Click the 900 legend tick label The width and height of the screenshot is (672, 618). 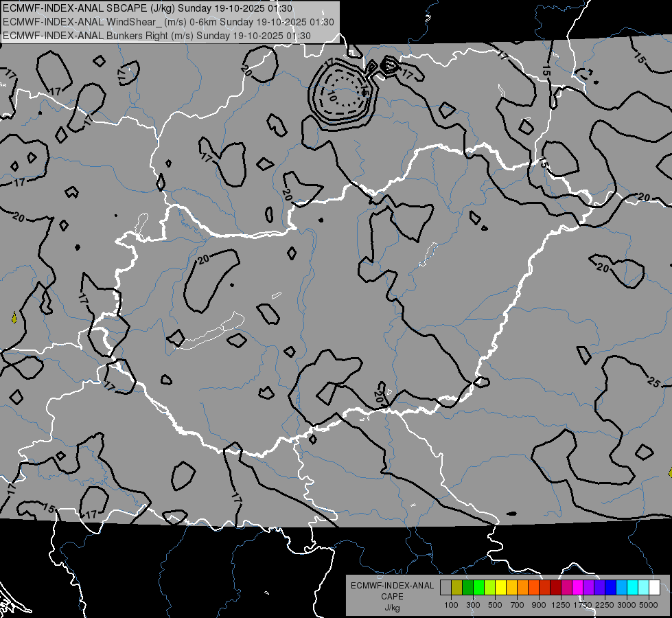tap(539, 605)
